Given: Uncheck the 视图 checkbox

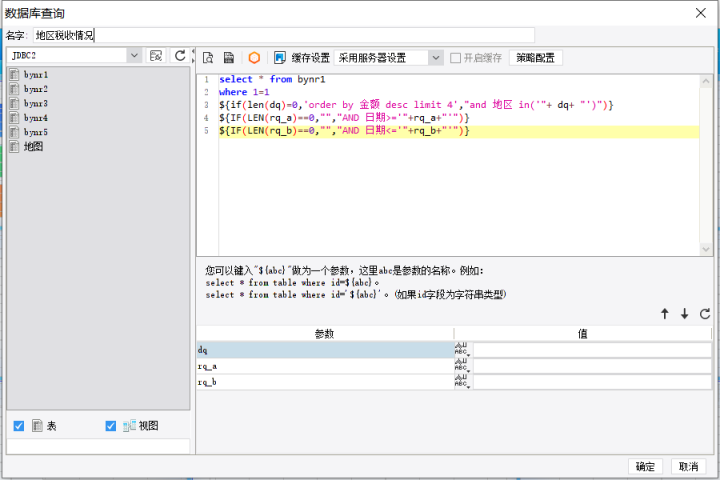Looking at the screenshot, I should 111,426.
